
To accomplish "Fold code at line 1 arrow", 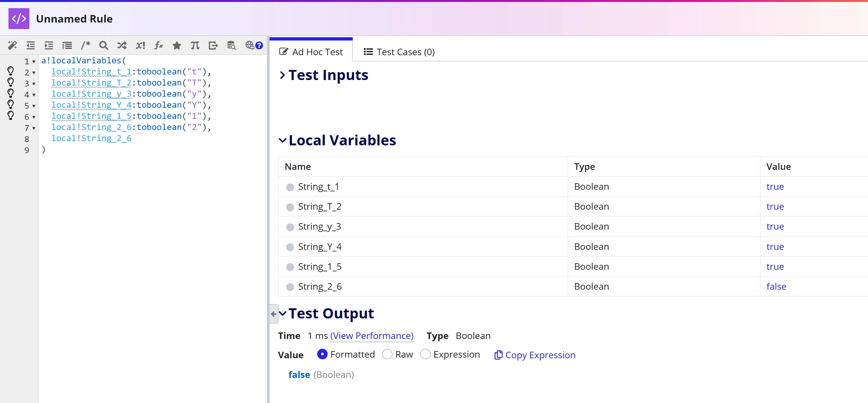I will 34,62.
